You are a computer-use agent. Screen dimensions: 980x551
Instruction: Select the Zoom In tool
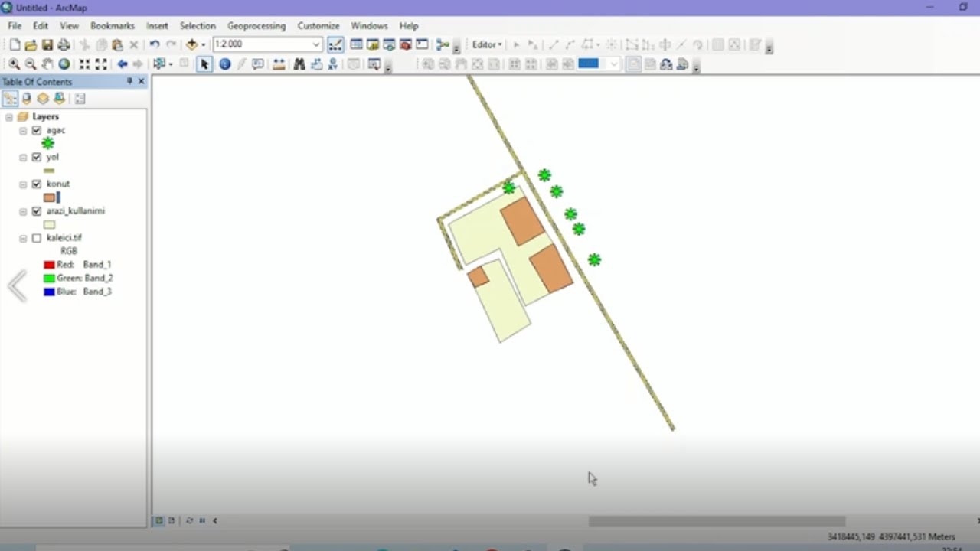(14, 64)
